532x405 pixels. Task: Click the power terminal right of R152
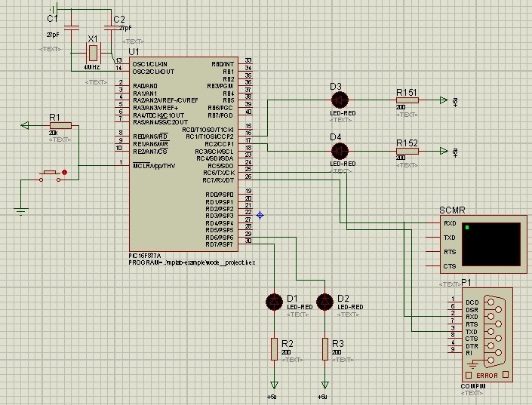point(444,151)
